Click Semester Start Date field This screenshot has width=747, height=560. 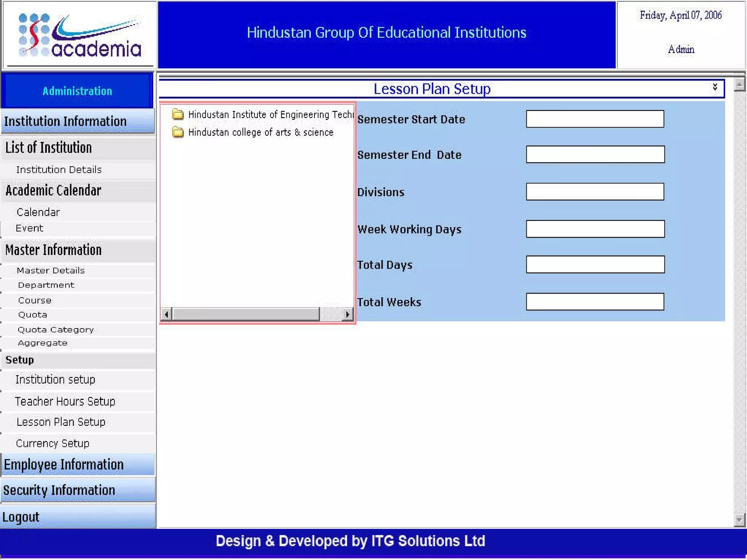tap(595, 119)
